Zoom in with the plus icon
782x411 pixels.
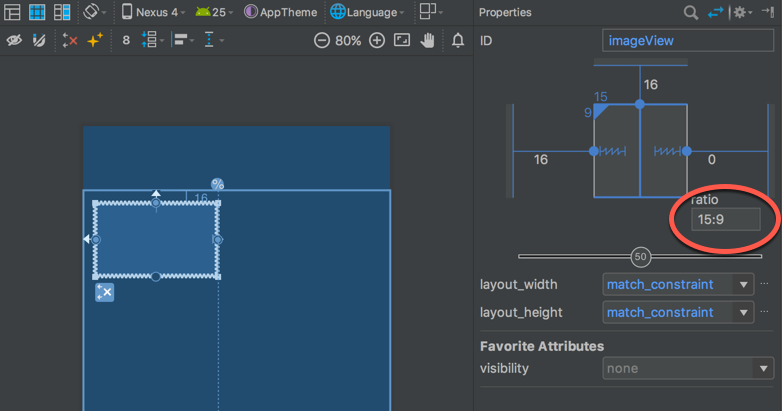[377, 40]
